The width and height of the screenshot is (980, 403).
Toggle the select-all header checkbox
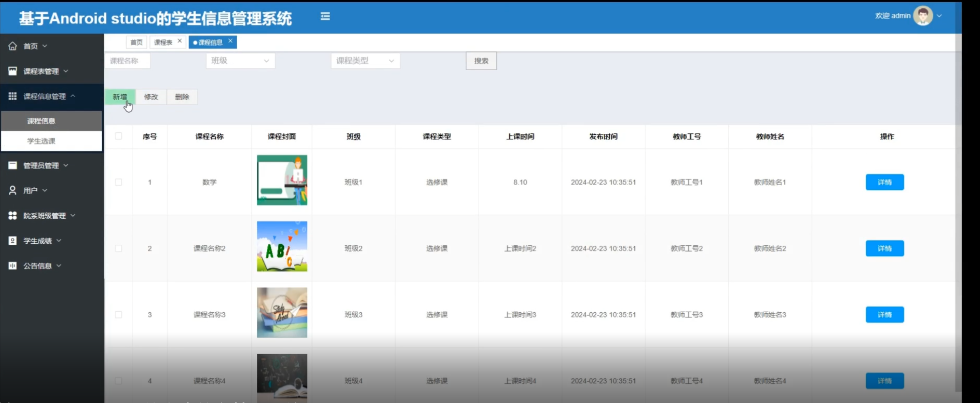coord(118,136)
